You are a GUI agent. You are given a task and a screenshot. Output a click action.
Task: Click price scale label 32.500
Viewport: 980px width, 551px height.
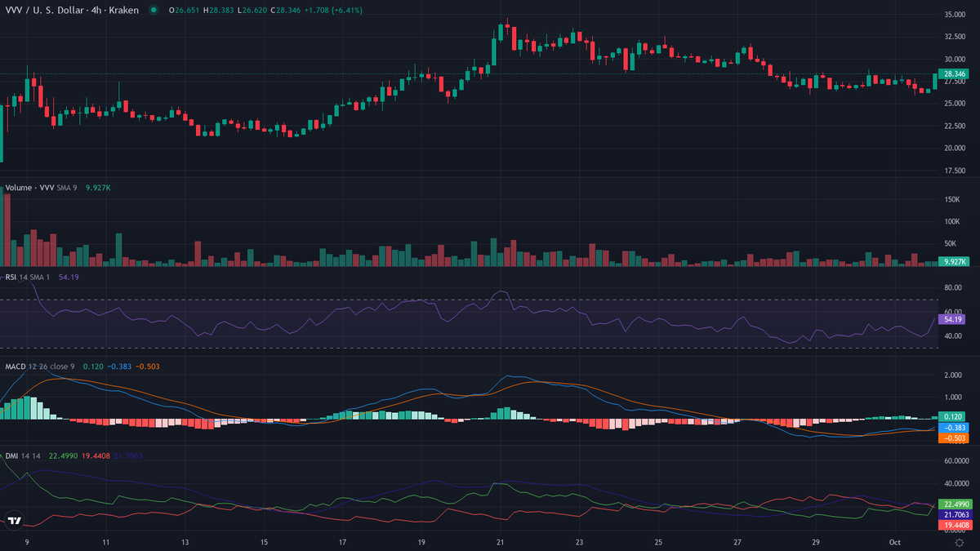956,37
